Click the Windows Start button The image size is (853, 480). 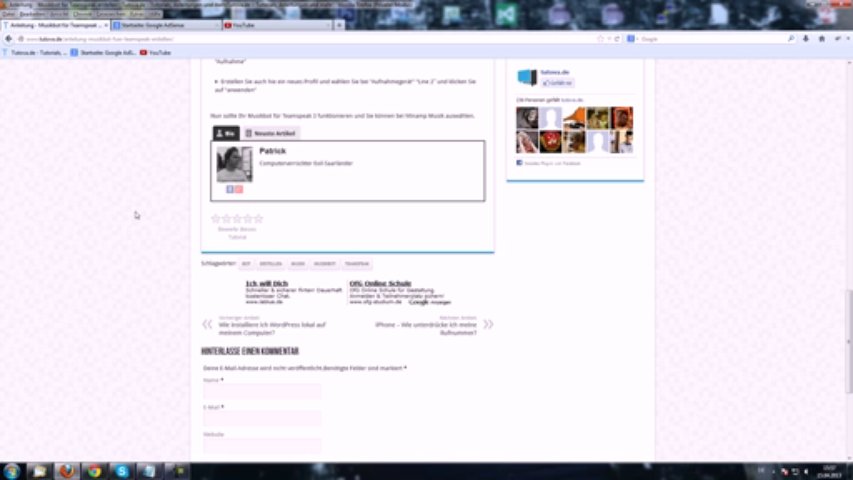(12, 470)
